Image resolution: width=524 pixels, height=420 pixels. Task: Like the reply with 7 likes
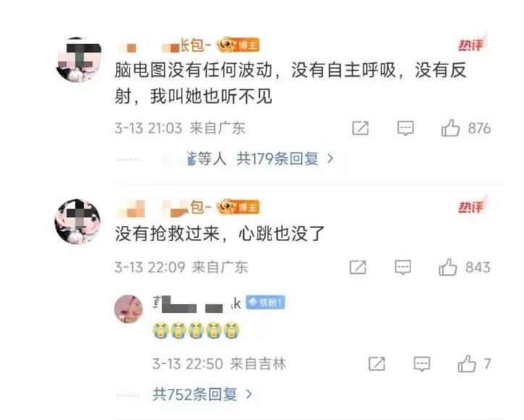pyautogui.click(x=467, y=364)
